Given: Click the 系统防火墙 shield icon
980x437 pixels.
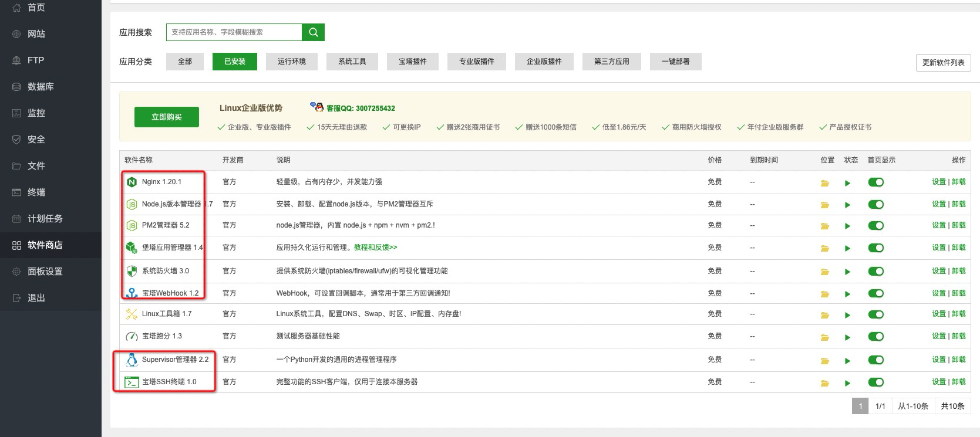Looking at the screenshot, I should point(132,271).
